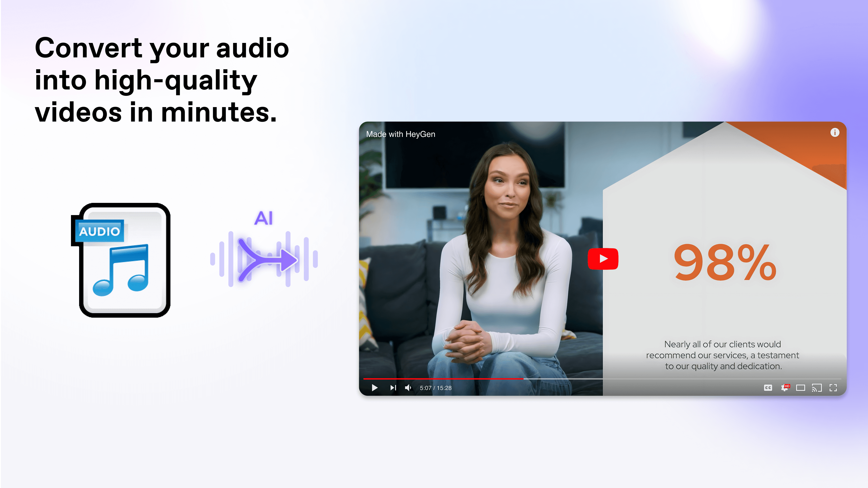
Task: Open video settings gear with HD badge
Action: pyautogui.click(x=785, y=387)
